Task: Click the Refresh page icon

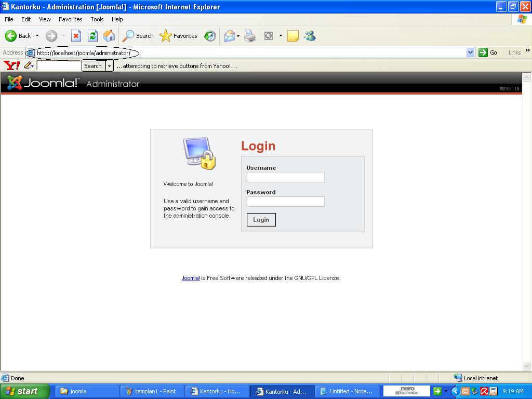Action: [x=92, y=36]
